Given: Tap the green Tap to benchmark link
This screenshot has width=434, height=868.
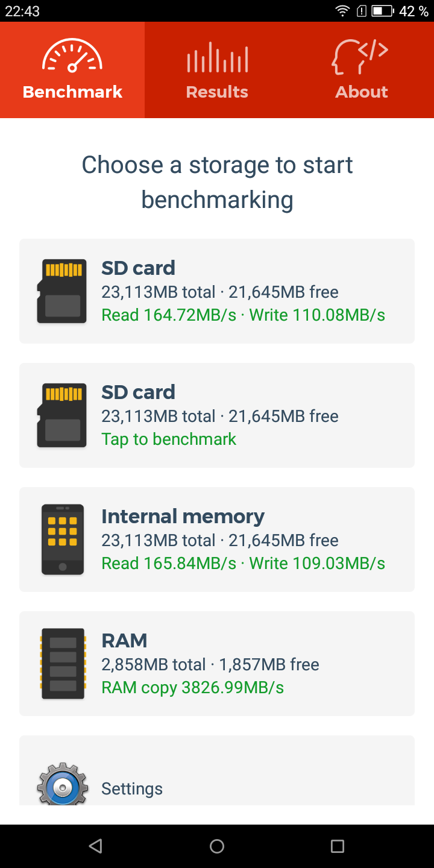Looking at the screenshot, I should 169,439.
